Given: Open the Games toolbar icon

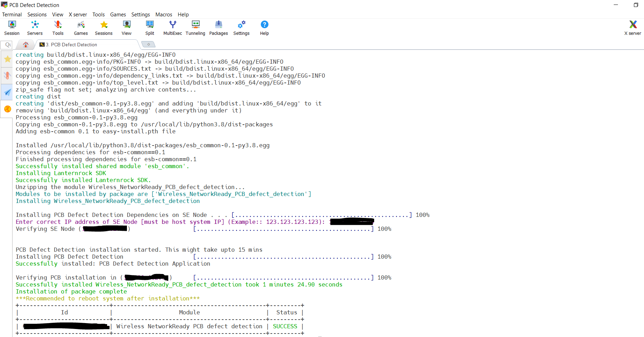Looking at the screenshot, I should click(x=81, y=28).
